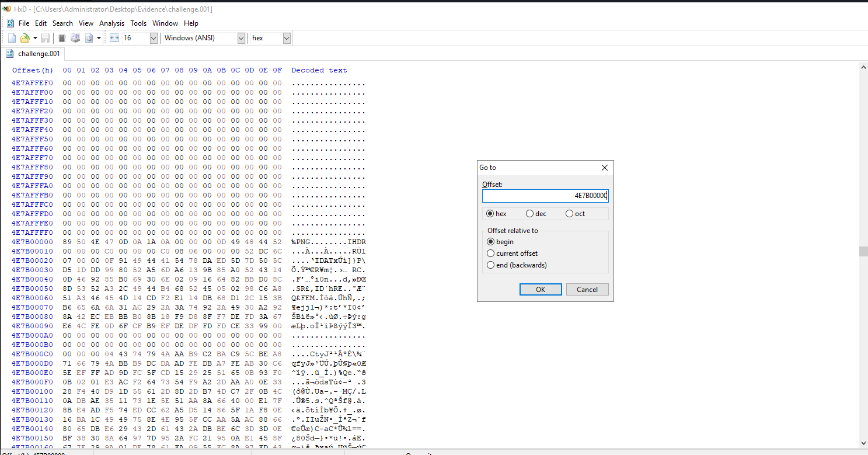Click the Open disk image icon
The width and height of the screenshot is (868, 455).
point(89,38)
